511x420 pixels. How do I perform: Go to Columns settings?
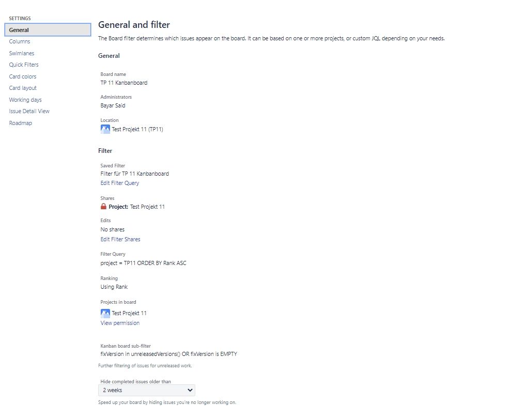[x=20, y=41]
